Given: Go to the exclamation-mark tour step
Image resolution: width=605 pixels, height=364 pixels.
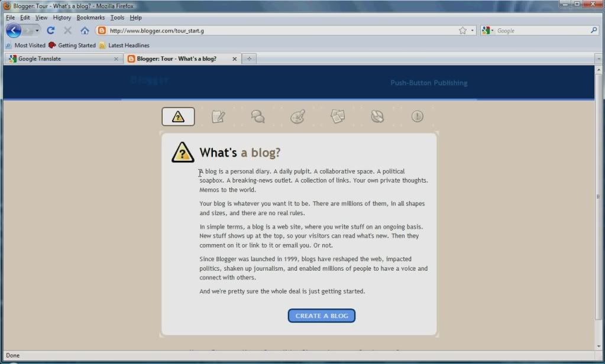Looking at the screenshot, I should point(417,116).
